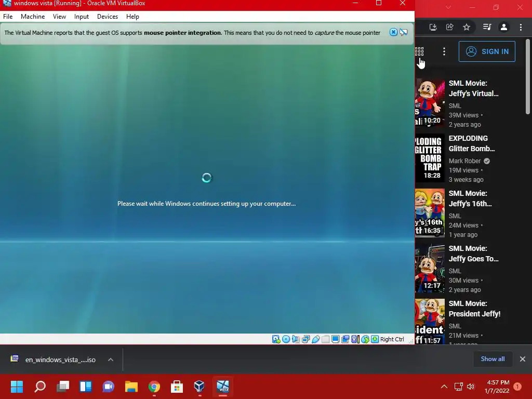Open the Chat app from the taskbar

coord(108,386)
